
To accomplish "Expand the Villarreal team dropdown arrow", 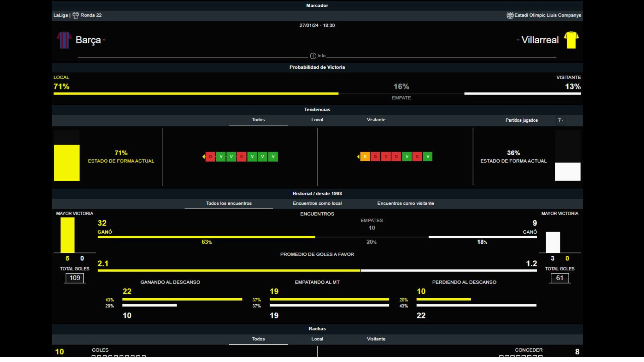I will pos(518,40).
